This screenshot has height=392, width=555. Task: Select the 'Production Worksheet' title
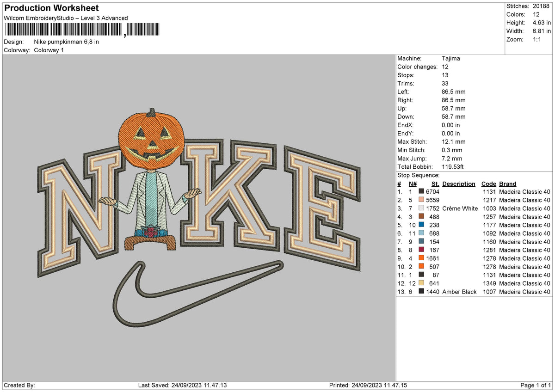tap(51, 8)
